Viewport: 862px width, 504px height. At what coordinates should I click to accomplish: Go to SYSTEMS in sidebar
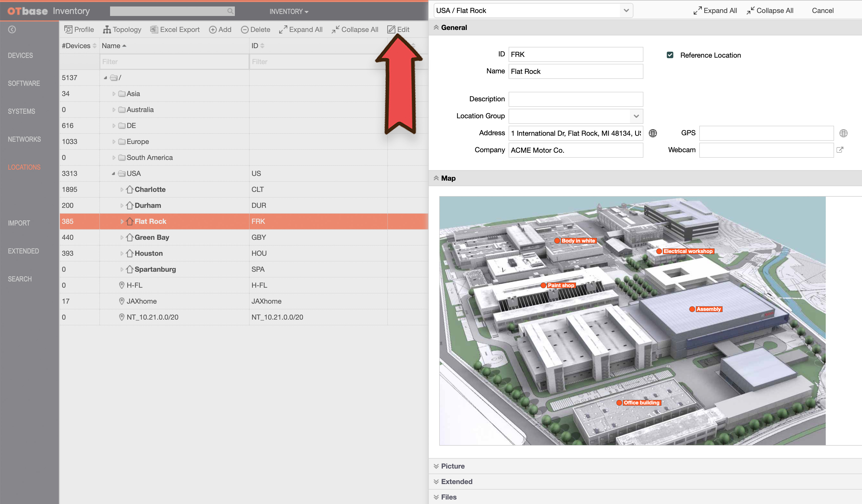[21, 112]
